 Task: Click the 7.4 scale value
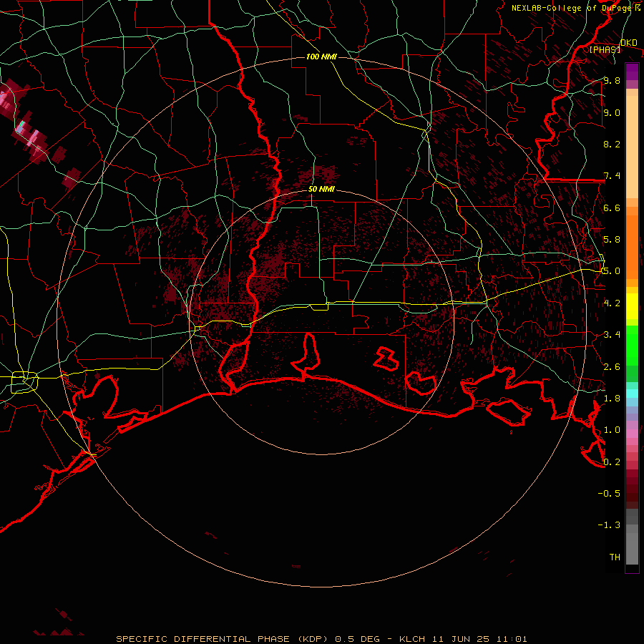point(612,176)
